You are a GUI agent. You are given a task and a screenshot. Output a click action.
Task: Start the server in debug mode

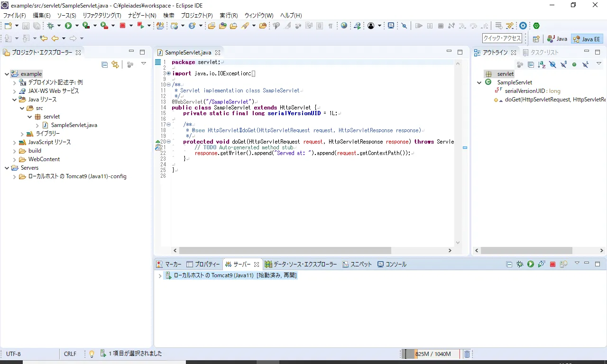(520, 264)
